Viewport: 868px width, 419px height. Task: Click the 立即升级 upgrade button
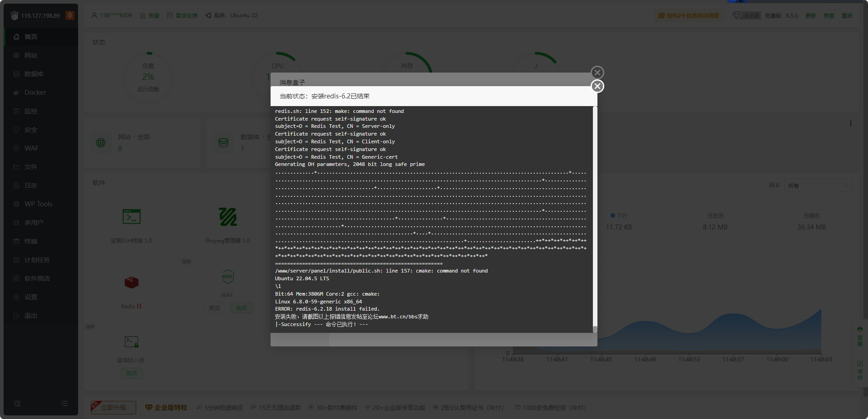[x=113, y=408]
